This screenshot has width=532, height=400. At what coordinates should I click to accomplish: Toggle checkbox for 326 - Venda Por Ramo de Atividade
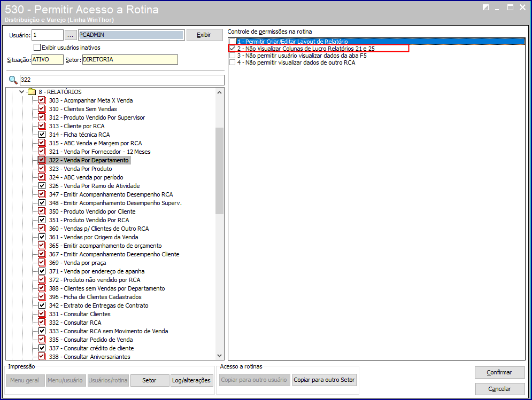[x=42, y=186]
